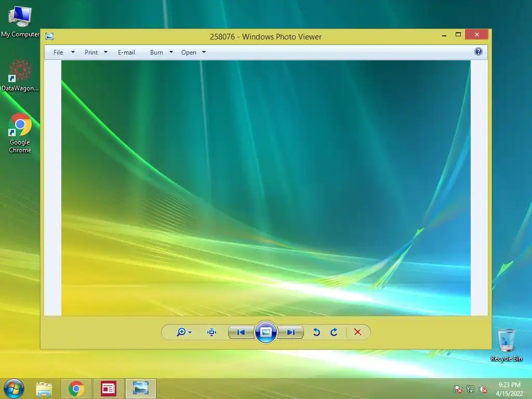
Task: Open the zoom magnifier control
Action: (x=181, y=332)
